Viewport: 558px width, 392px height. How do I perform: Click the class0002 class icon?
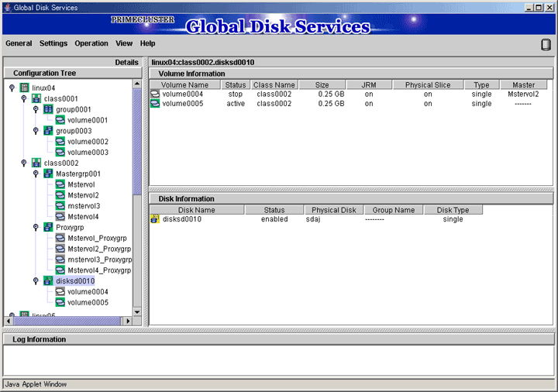(x=36, y=163)
